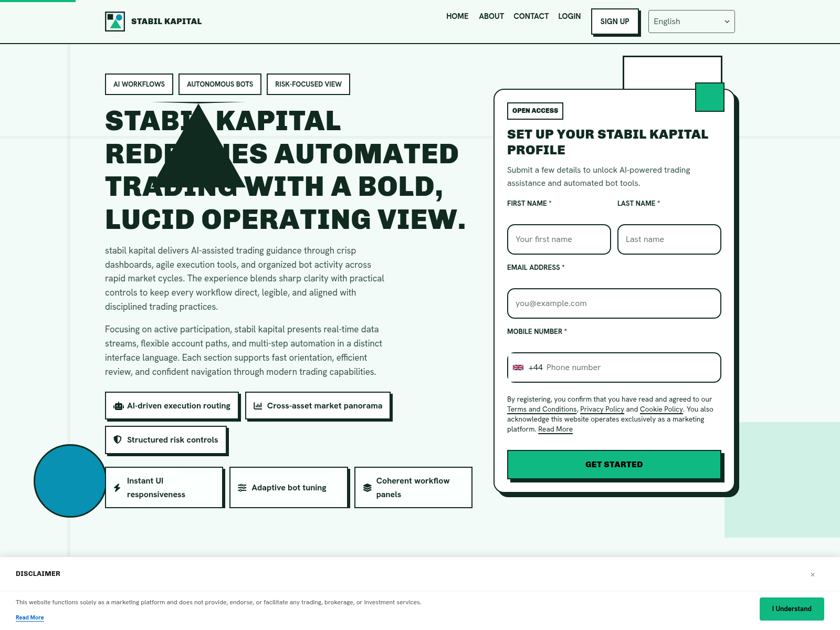
Task: Click the I Understand button
Action: (x=792, y=609)
